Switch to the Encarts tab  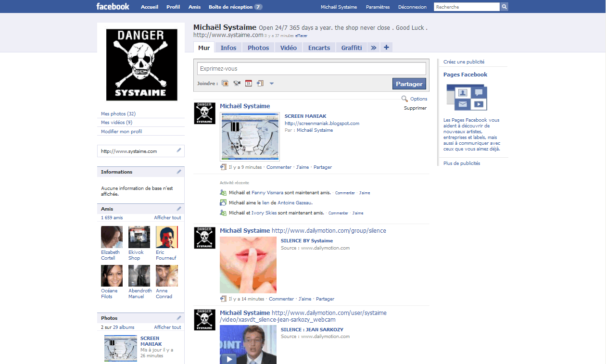tap(319, 48)
